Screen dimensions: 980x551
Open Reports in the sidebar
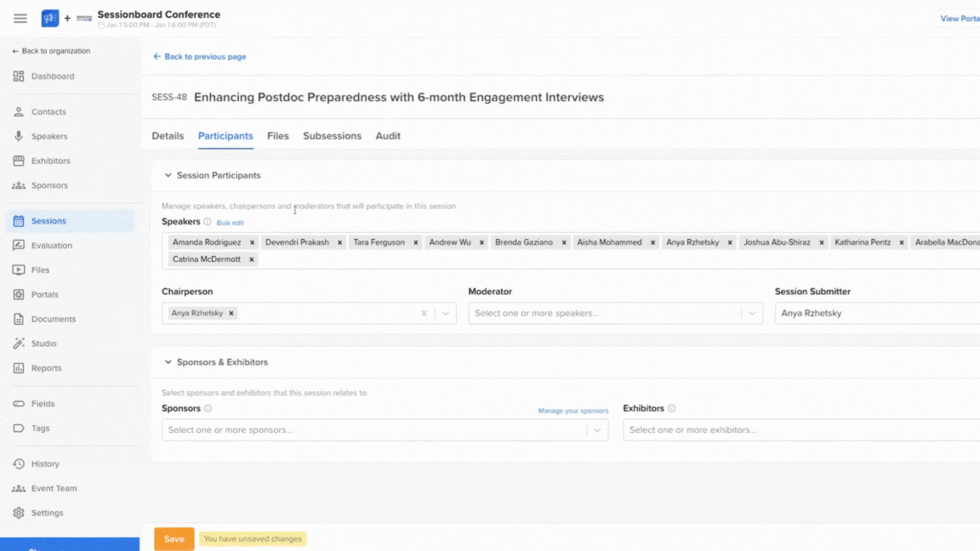tap(46, 368)
